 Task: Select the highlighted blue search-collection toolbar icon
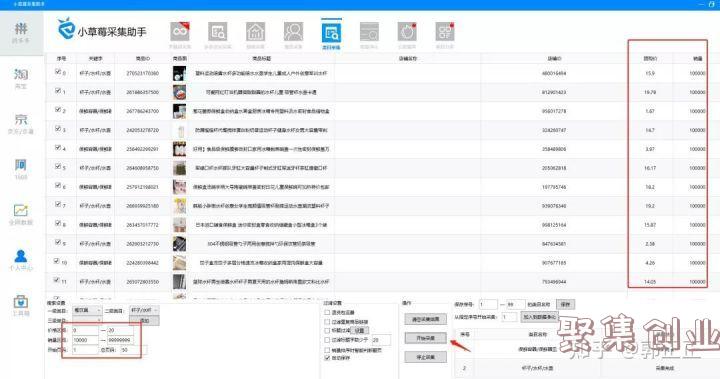click(331, 34)
